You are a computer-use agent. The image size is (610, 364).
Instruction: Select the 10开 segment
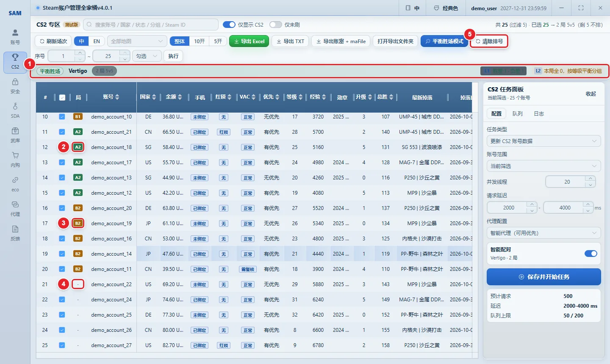click(200, 41)
